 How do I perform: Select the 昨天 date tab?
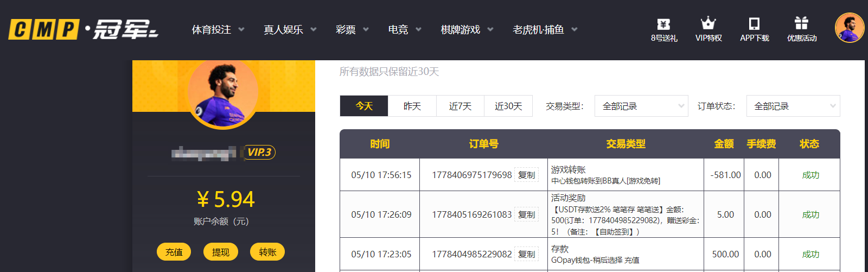[x=412, y=106]
